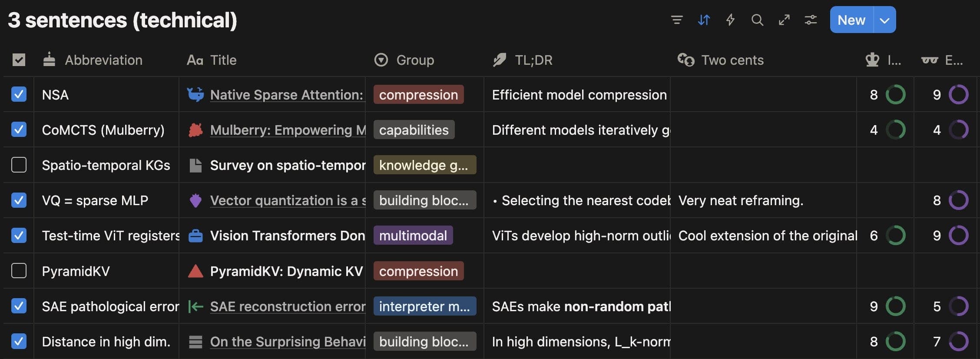The width and height of the screenshot is (980, 359).
Task: Click the compression tag on the NSA row
Action: tap(418, 94)
